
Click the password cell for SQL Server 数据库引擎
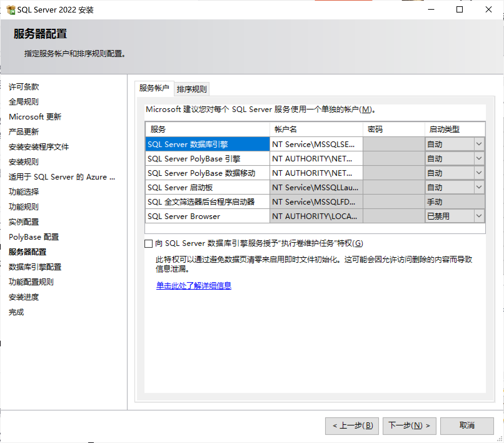(x=394, y=144)
